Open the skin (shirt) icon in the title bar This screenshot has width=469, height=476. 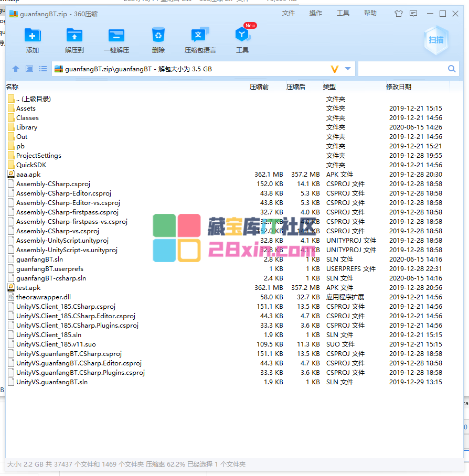(x=399, y=14)
